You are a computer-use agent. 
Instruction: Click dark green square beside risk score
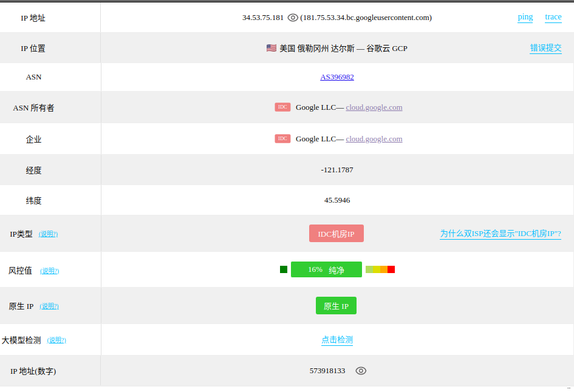coord(284,269)
